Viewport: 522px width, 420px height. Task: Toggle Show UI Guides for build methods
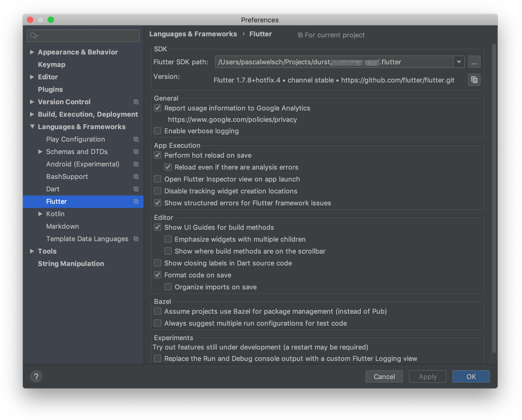(x=158, y=227)
